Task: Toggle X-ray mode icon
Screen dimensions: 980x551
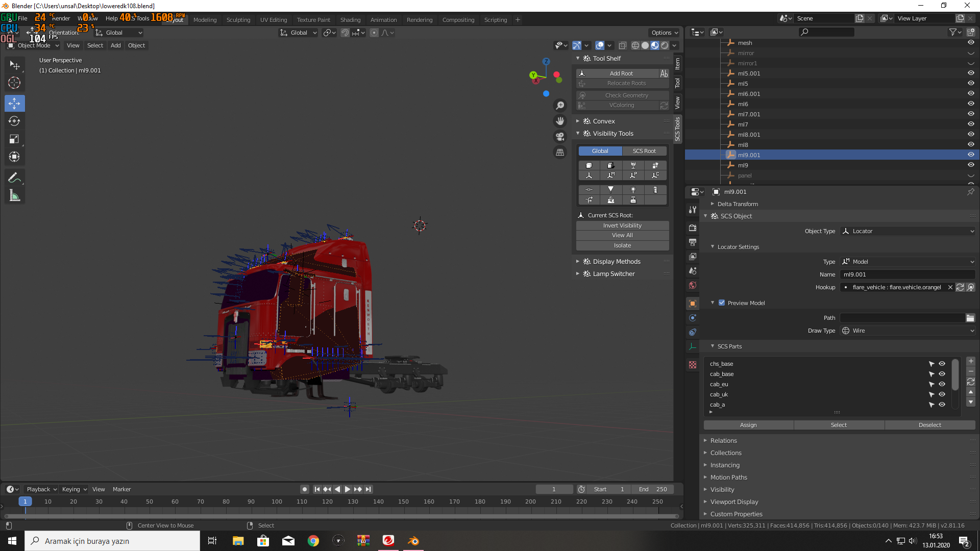Action: [623, 45]
